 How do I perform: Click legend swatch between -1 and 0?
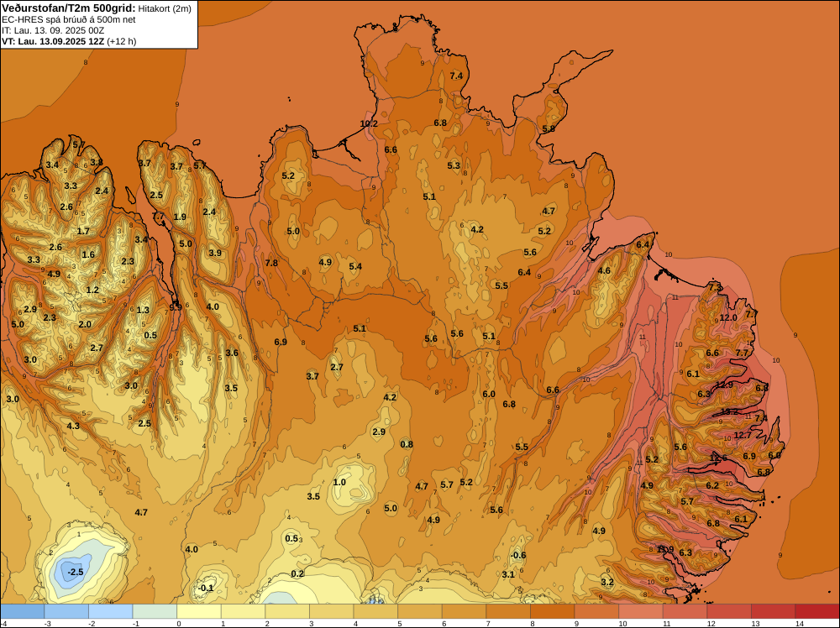pyautogui.click(x=155, y=611)
